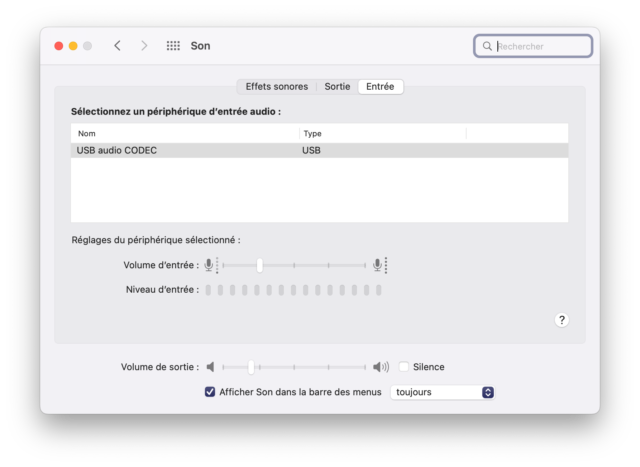Click the magnifying glass search icon
The image size is (640, 467).
(487, 46)
